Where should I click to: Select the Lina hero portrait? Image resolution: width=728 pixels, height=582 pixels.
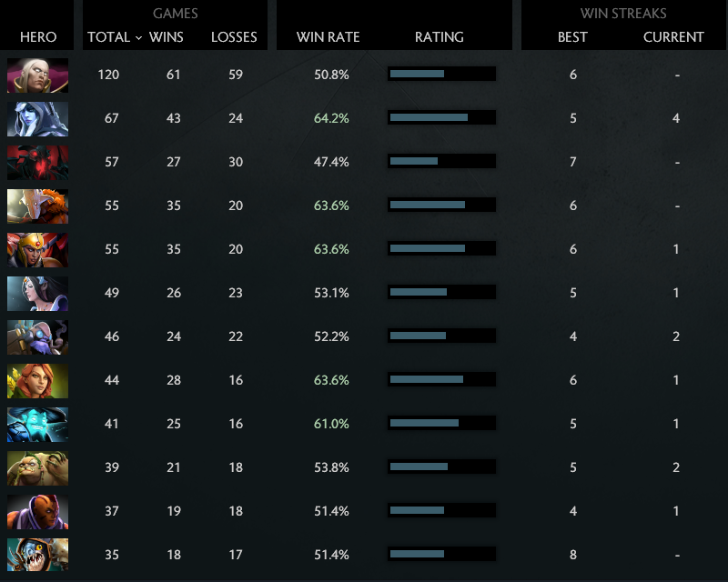(33, 379)
